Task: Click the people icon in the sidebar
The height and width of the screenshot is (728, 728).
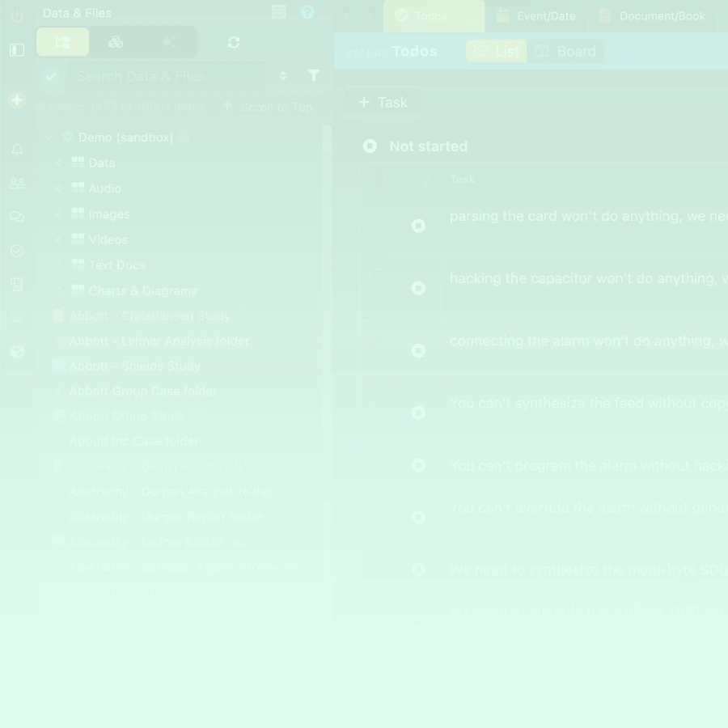Action: point(17,184)
